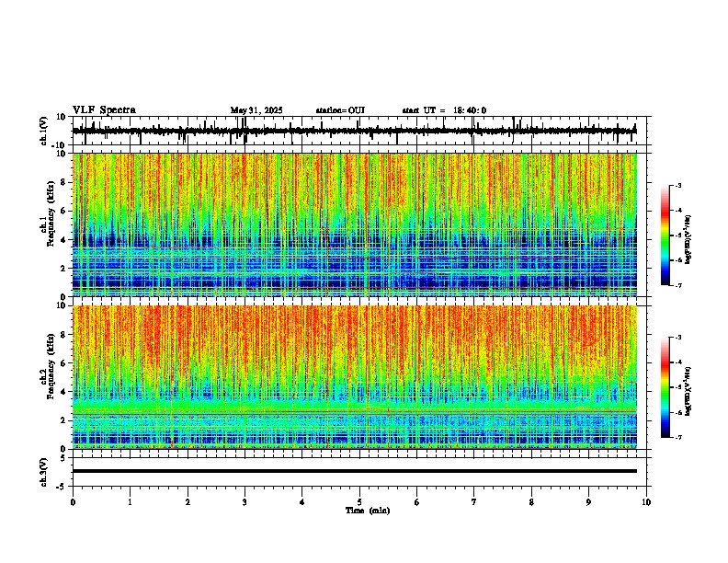
Task: Click the "4" tick on the time axis
Action: pyautogui.click(x=301, y=502)
